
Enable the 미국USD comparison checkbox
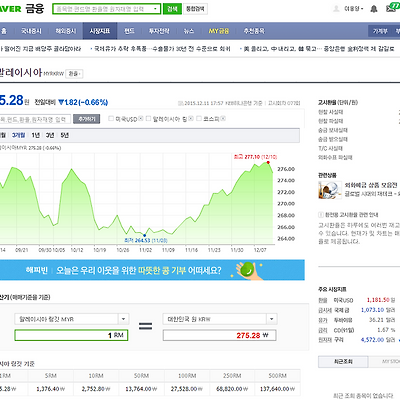111,118
